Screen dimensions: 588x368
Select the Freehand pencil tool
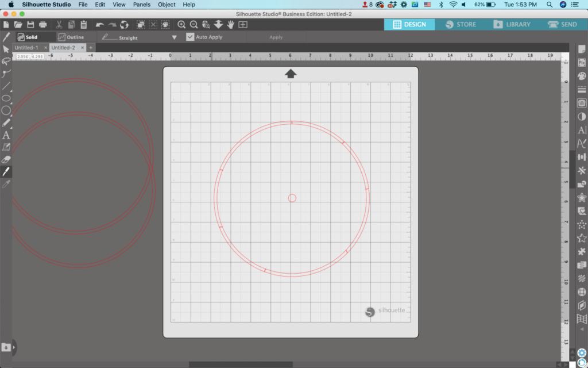point(6,123)
